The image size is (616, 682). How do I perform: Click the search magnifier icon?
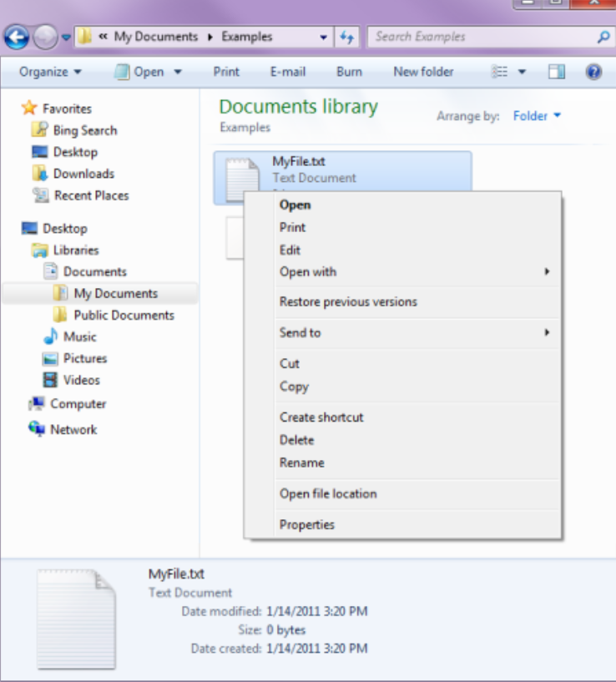pyautogui.click(x=603, y=37)
